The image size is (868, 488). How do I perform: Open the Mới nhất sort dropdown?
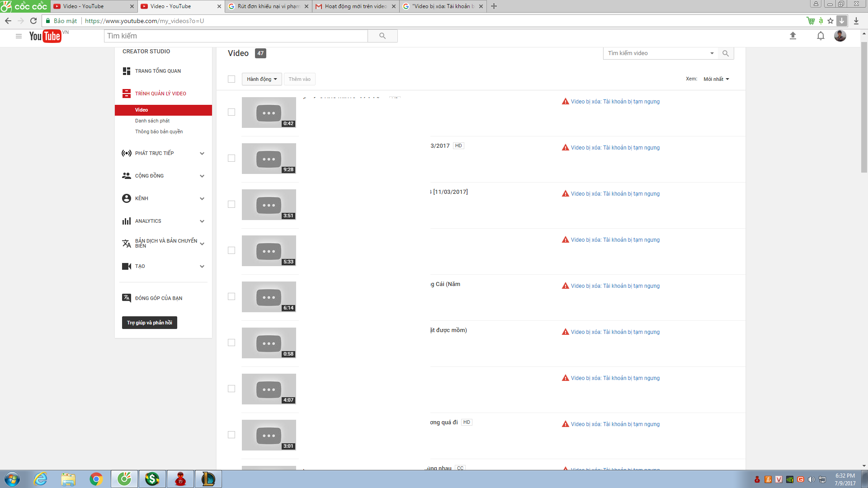[x=716, y=79]
